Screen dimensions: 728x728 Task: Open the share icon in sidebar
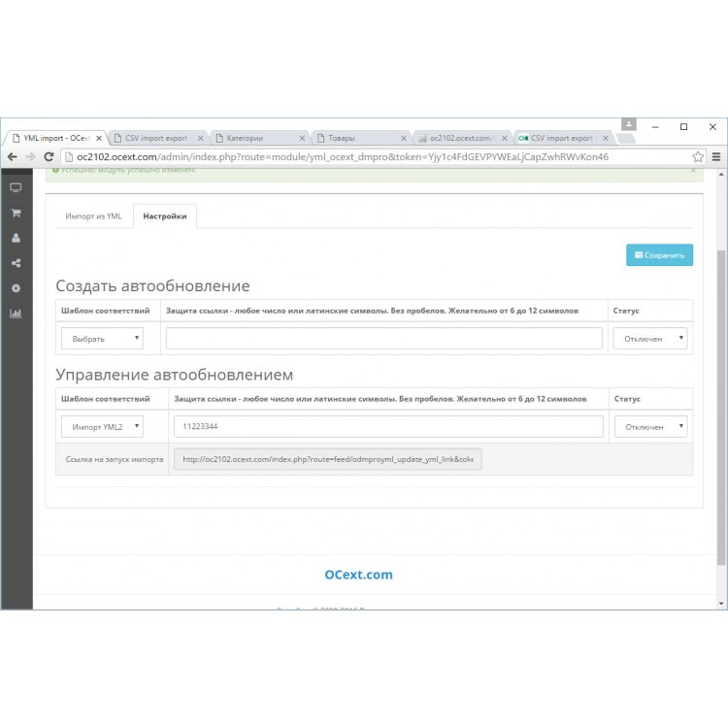click(16, 263)
